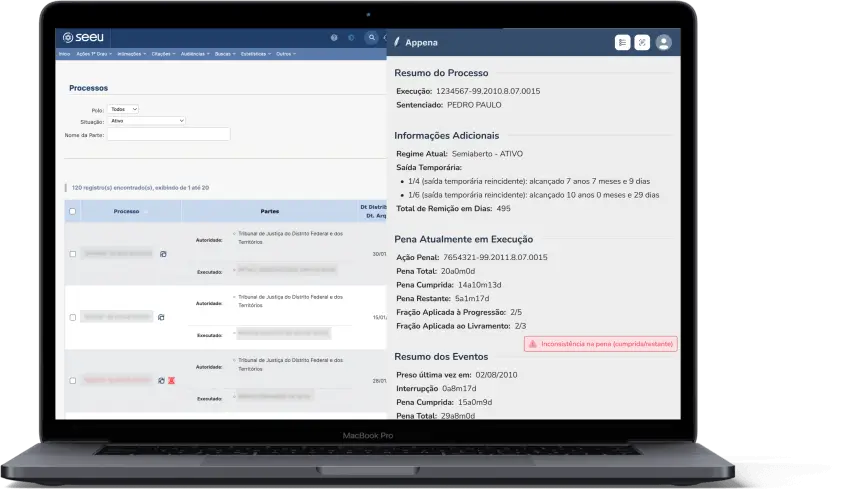Click the Appena scan icon button

coord(643,42)
